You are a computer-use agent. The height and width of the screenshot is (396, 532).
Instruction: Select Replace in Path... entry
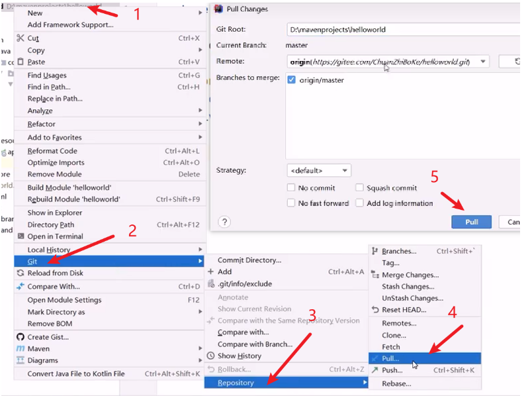point(110,99)
